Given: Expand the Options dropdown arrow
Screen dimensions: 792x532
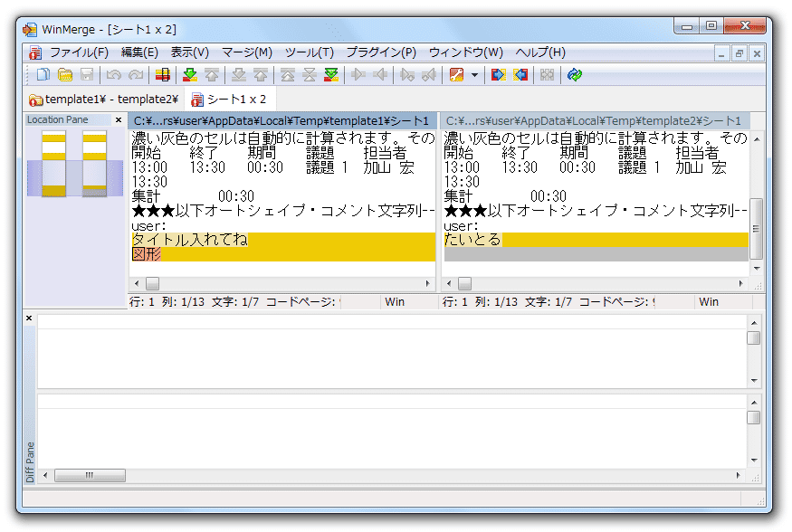Looking at the screenshot, I should 474,75.
